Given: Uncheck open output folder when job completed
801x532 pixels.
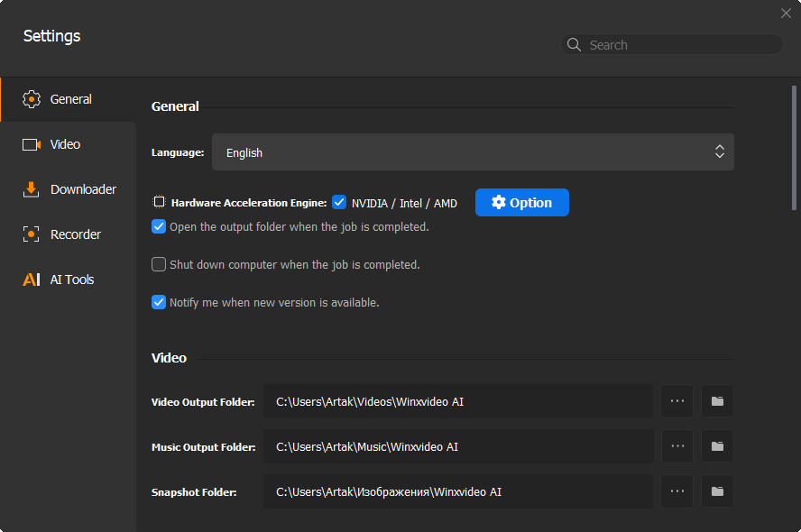Looking at the screenshot, I should point(159,227).
